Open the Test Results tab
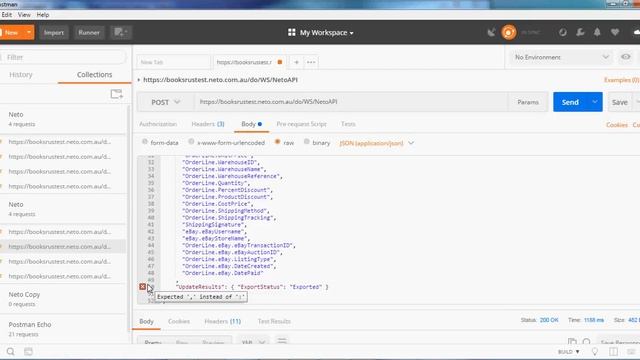The image size is (640, 360). click(274, 321)
